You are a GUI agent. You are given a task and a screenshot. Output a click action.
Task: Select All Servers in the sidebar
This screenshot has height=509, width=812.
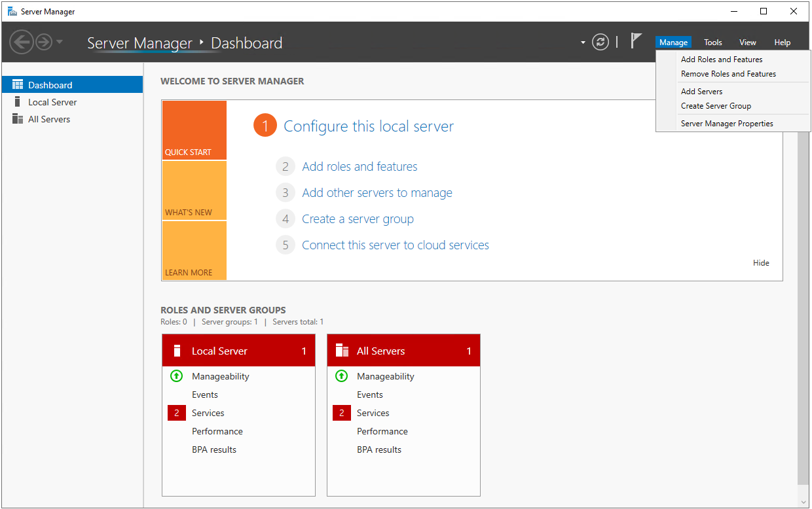pyautogui.click(x=72, y=119)
